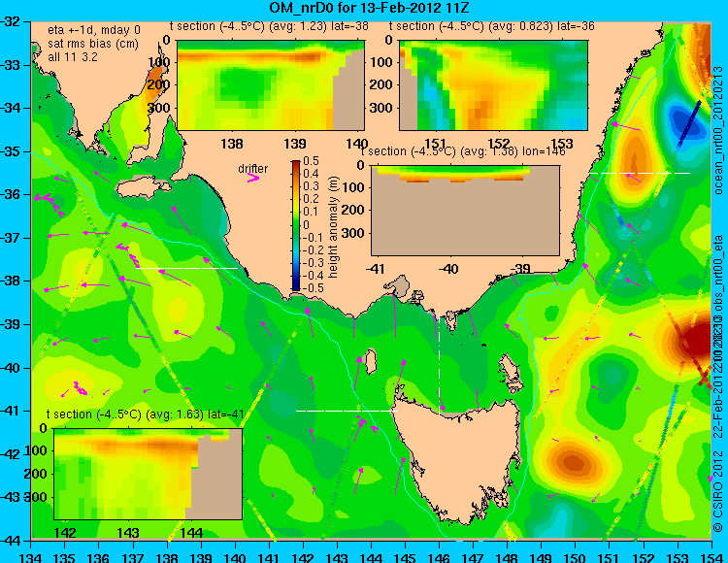Click the white dashed section line near latitude -35.5
The height and width of the screenshot is (563, 728).
tap(640, 173)
